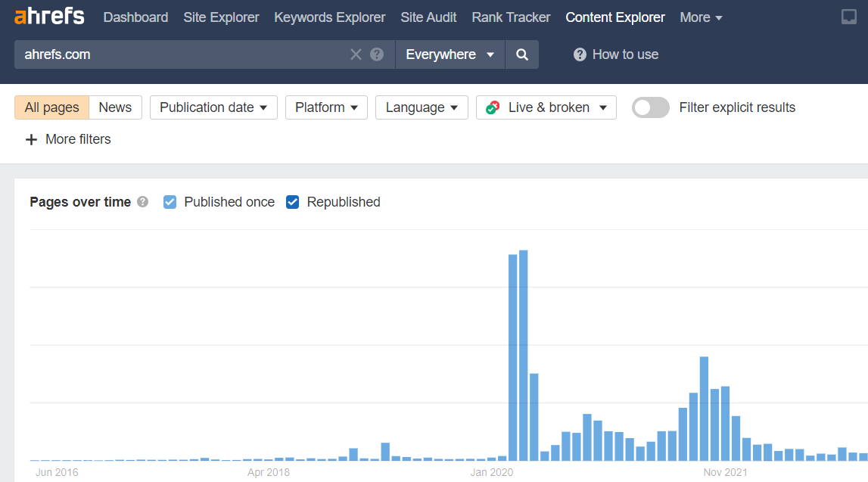The height and width of the screenshot is (482, 868).
Task: Select the All pages tab
Action: click(x=52, y=107)
